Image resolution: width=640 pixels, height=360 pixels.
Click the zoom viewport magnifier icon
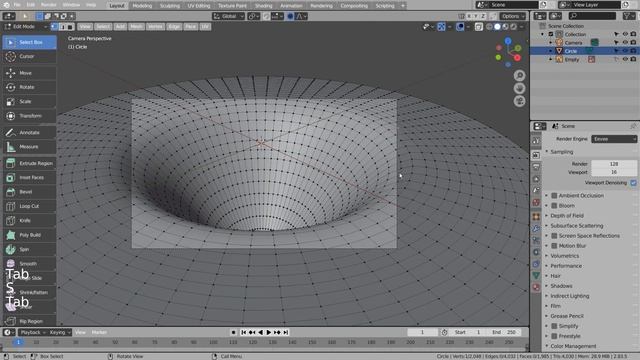[x=519, y=76]
